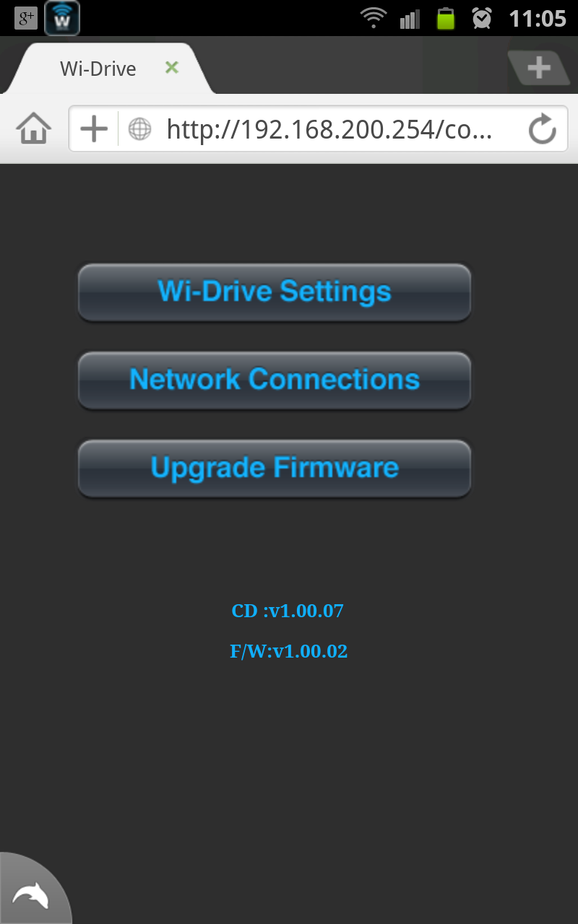Add bookmark using plus icon in address bar
The height and width of the screenshot is (924, 578).
click(x=94, y=129)
